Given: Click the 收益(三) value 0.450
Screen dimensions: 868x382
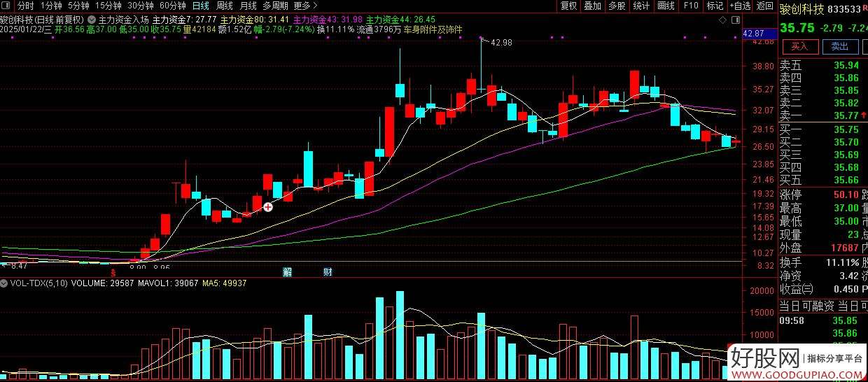Looking at the screenshot, I should coord(845,289).
